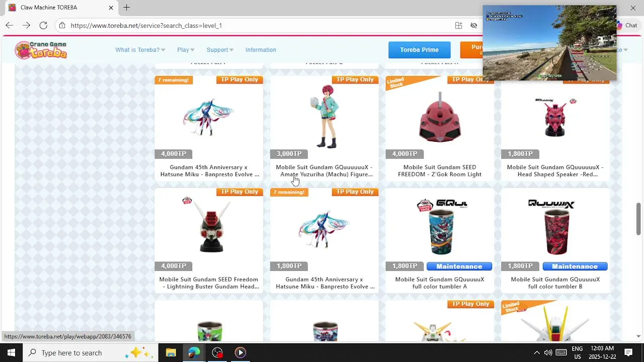Click the volume speaker tray icon
The width and height of the screenshot is (644, 362).
click(548, 352)
